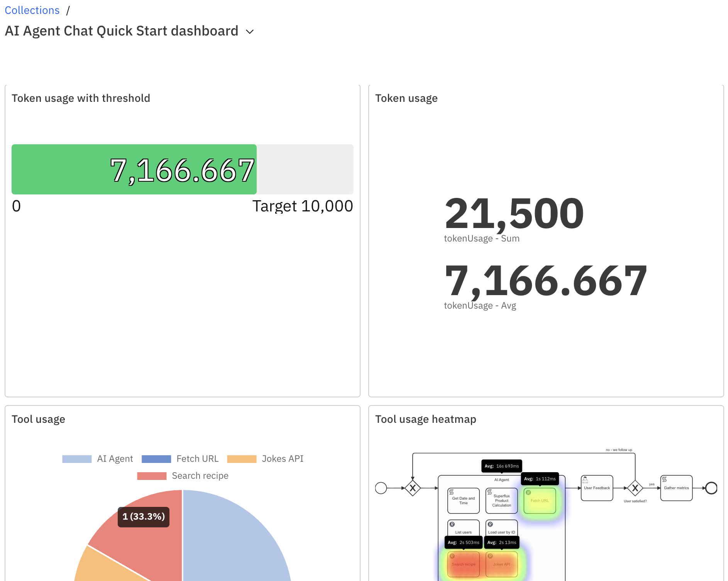Image resolution: width=728 pixels, height=581 pixels.
Task: Click the 21,500 tokenUsage Sum value
Action: click(514, 213)
